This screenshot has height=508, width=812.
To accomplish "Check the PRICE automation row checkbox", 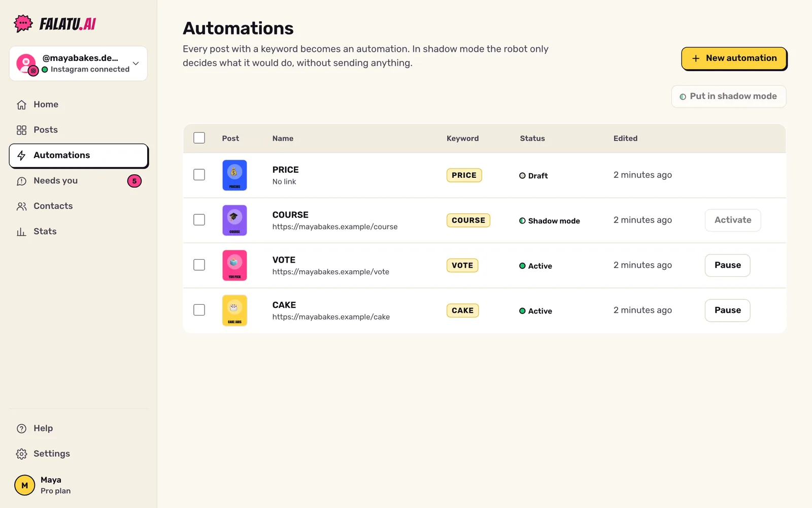I will coord(199,175).
